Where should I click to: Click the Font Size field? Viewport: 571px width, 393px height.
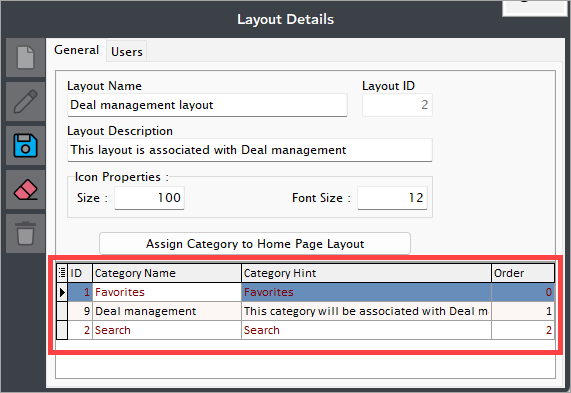[392, 198]
